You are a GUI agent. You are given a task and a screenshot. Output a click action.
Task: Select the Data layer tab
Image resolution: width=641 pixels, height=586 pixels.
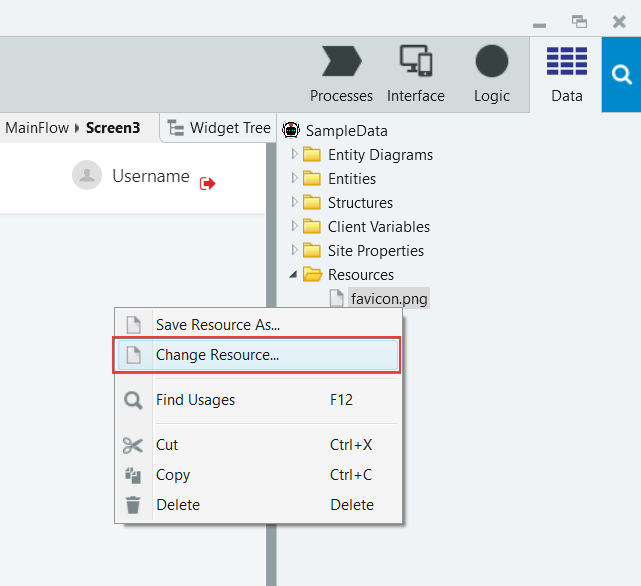click(566, 74)
